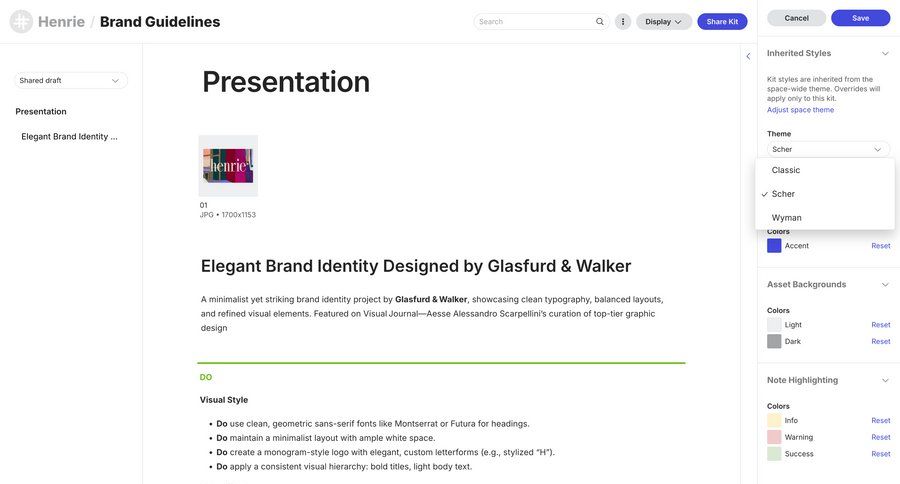Collapse the Inherited Styles section
The width and height of the screenshot is (900, 484).
tap(885, 53)
